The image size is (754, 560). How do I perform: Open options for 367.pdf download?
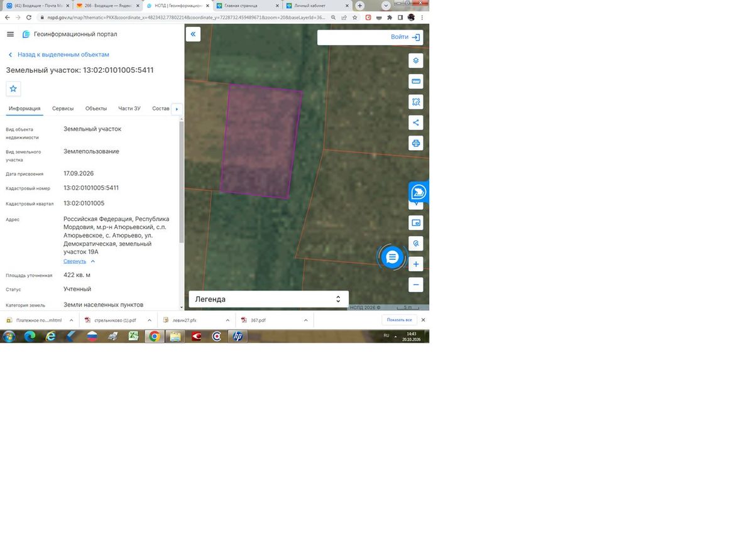pos(305,320)
